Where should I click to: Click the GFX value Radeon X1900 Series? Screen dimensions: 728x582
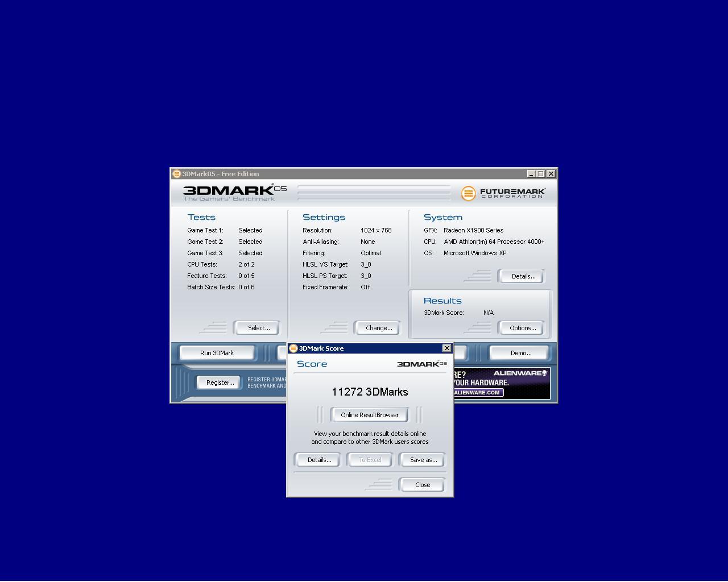(473, 230)
